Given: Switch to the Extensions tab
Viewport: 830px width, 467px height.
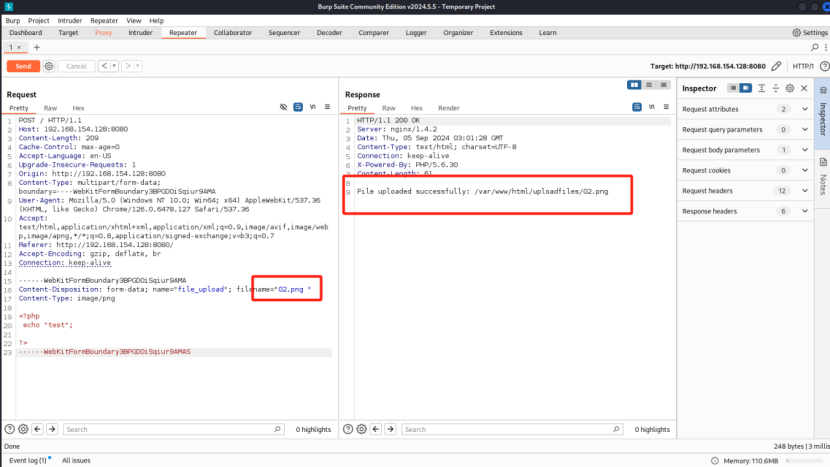Looking at the screenshot, I should tap(506, 33).
